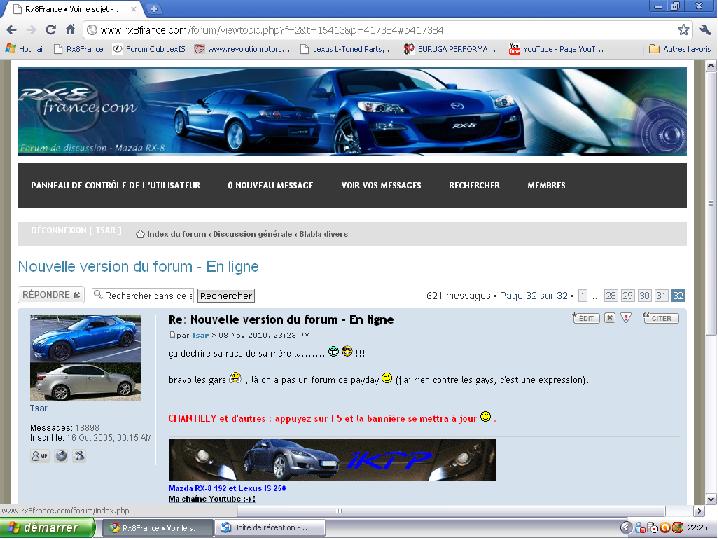Screen dimensions: 718x539
Task: Report the post with the warning icon
Action: 626,318
